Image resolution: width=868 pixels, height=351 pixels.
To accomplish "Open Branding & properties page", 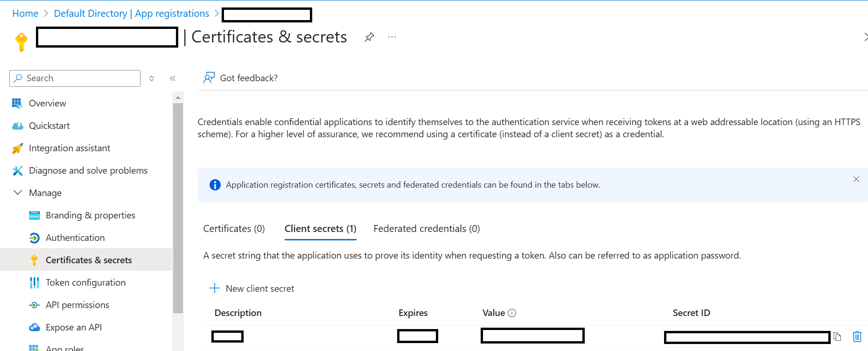I will click(x=91, y=215).
